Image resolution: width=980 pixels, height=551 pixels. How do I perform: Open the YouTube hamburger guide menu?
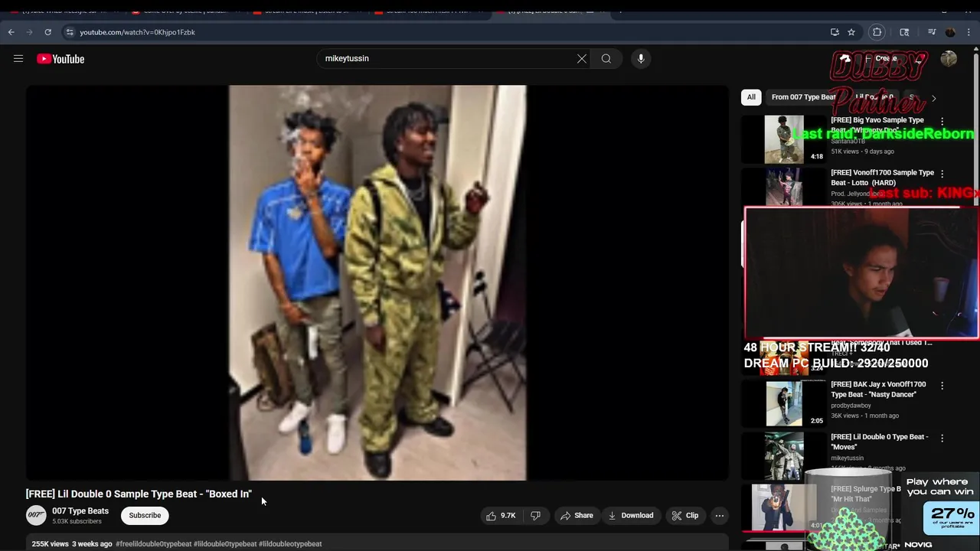[18, 59]
